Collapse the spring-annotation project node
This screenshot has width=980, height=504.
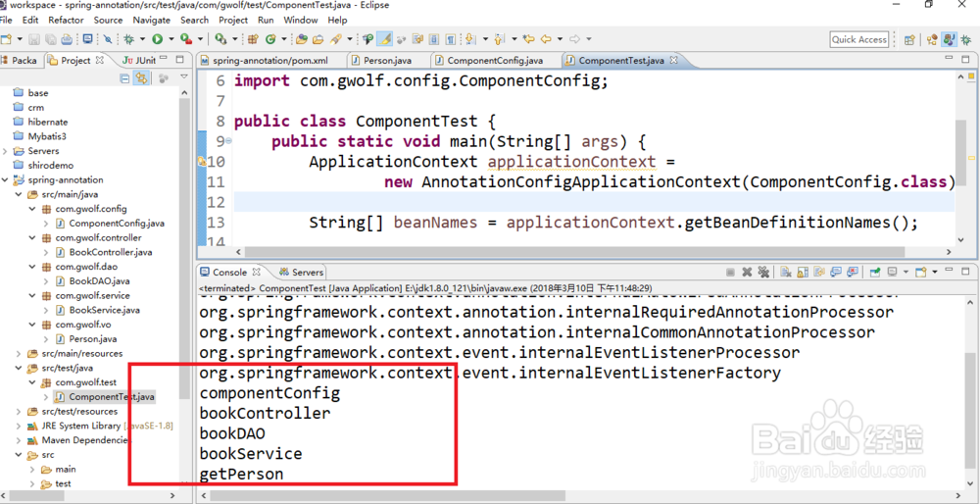(6, 180)
